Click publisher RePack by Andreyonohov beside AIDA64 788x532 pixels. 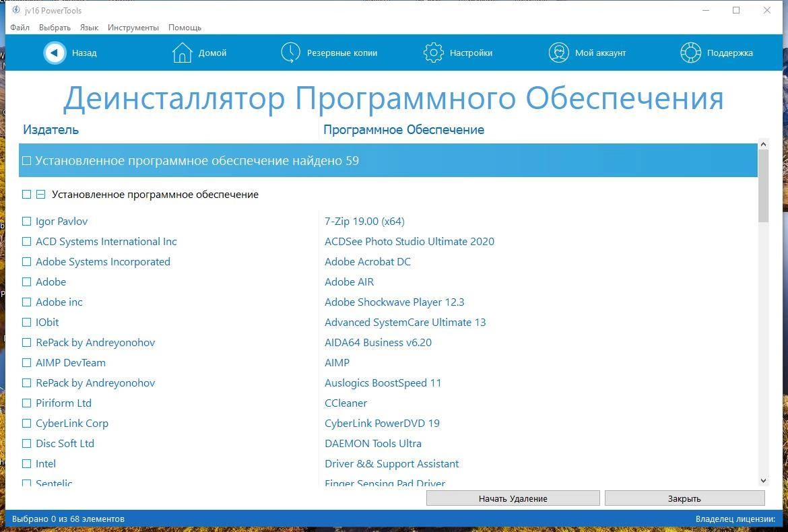tap(96, 343)
